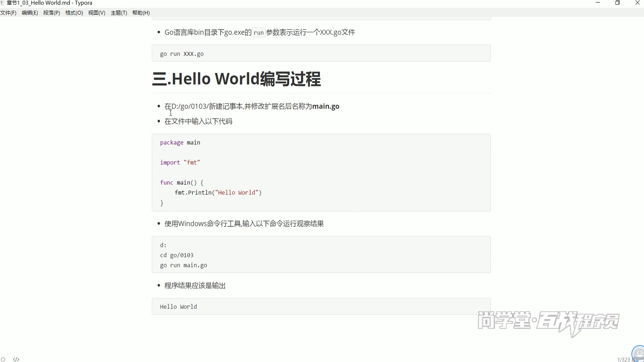Click the heading 三.Hello World编写过程

(x=236, y=79)
